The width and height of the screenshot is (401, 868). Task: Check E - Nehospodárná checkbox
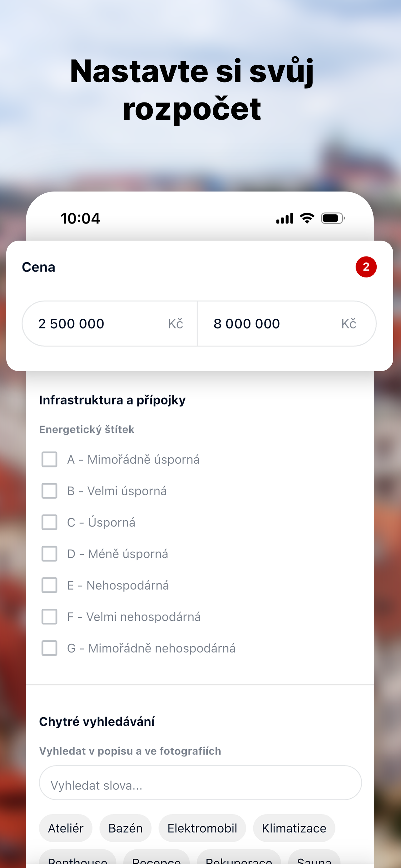tap(49, 585)
